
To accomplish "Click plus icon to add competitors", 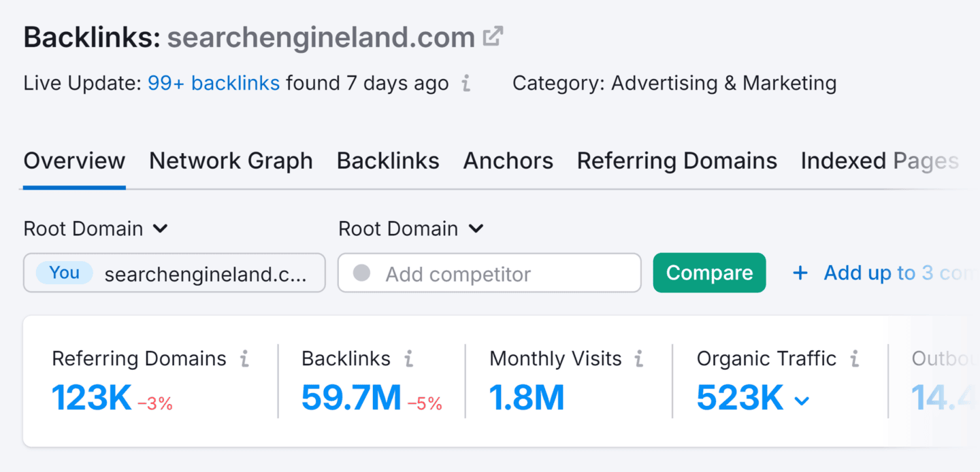I will pyautogui.click(x=800, y=273).
